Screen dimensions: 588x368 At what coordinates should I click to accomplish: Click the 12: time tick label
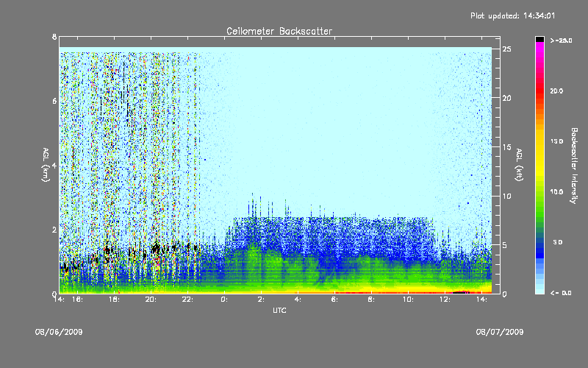(x=445, y=300)
